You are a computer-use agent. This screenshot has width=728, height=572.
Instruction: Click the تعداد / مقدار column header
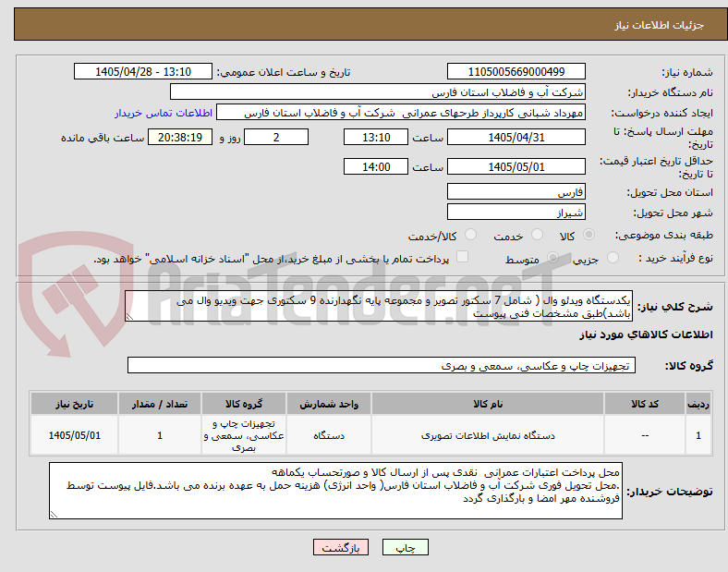click(160, 404)
